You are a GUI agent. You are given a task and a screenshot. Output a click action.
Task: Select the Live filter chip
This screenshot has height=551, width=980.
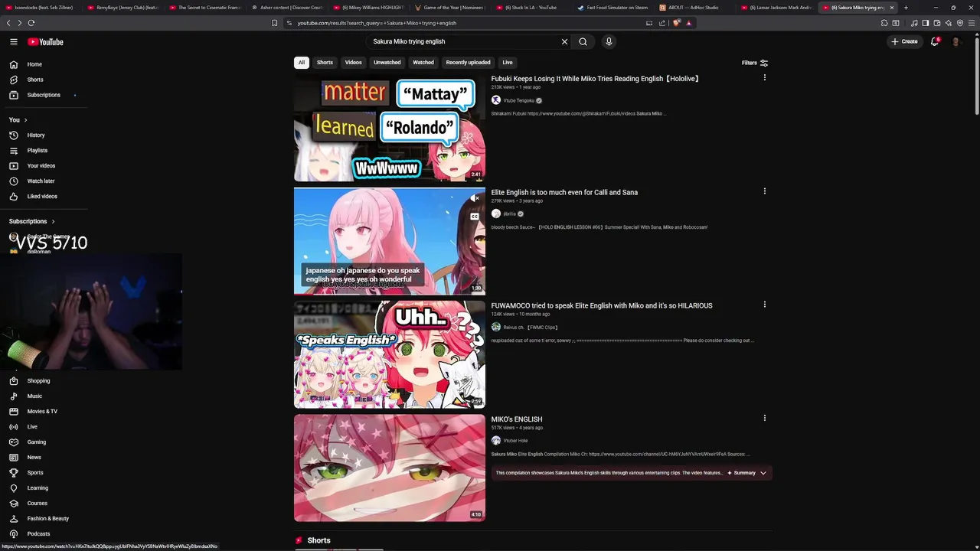[x=508, y=63]
